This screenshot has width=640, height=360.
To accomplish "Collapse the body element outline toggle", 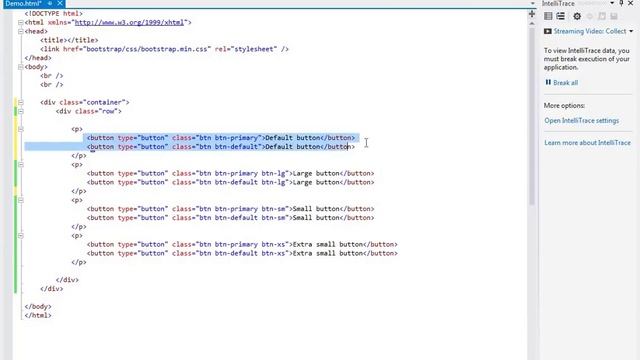I will click(20, 67).
